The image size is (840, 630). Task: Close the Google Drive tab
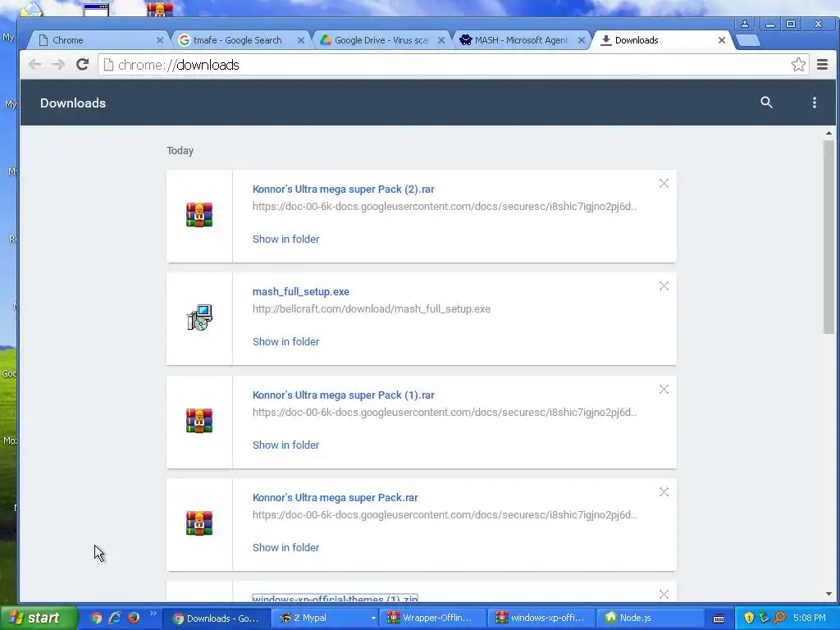tap(441, 40)
